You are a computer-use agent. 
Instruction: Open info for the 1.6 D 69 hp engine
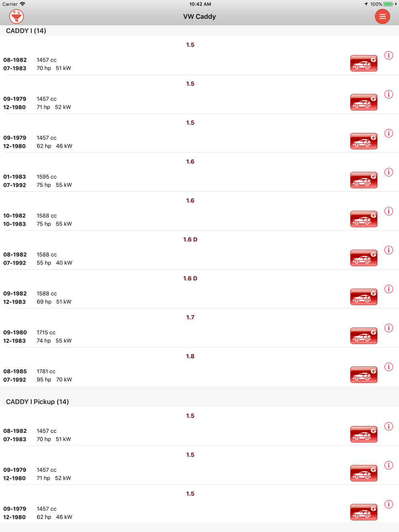(389, 289)
